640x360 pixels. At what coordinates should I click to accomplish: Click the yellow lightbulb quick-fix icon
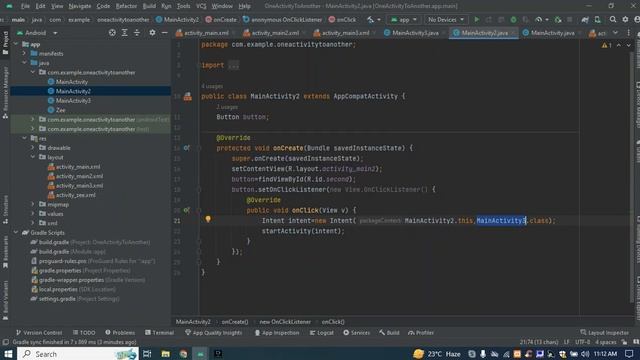[x=208, y=219]
